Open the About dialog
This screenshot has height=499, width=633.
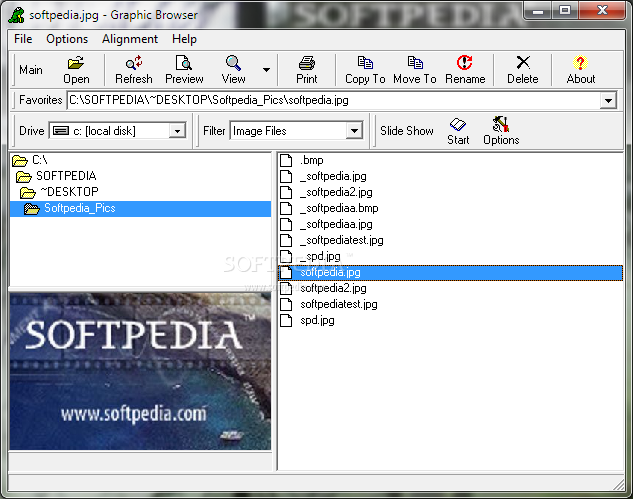click(x=581, y=70)
